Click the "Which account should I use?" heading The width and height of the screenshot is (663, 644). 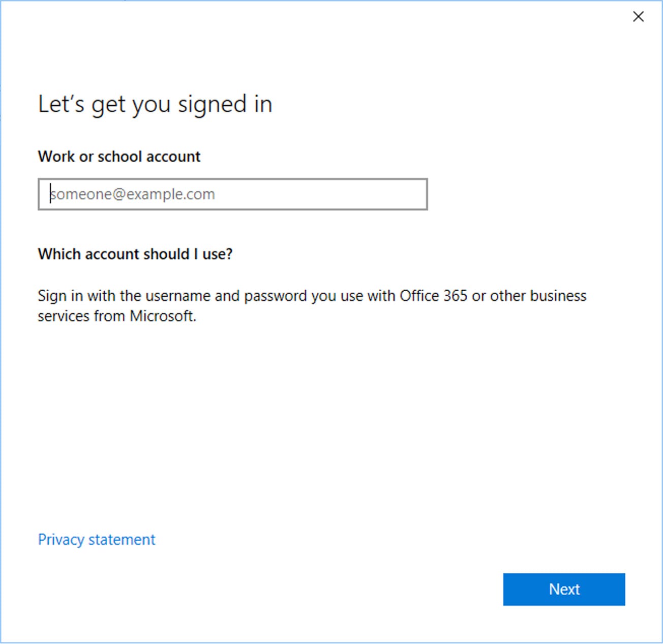[135, 254]
